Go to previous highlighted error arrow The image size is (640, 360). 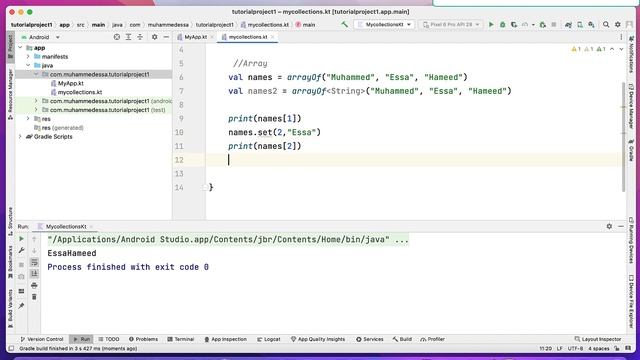(x=612, y=49)
